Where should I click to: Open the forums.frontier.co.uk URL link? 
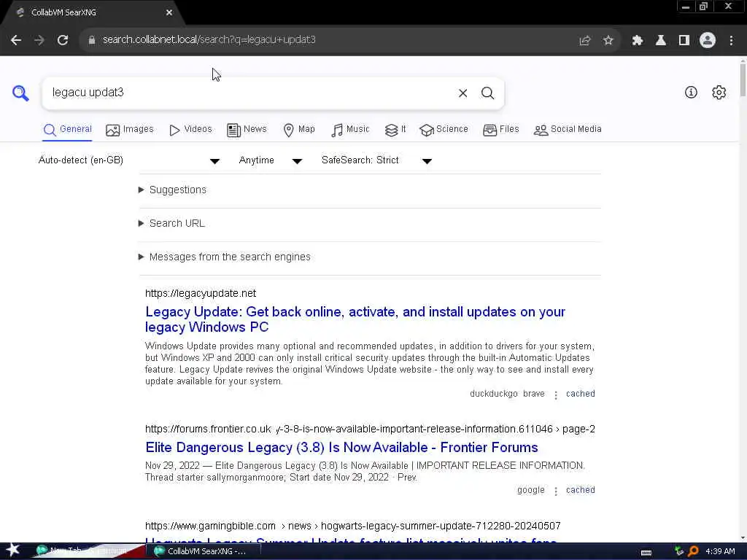(370, 429)
